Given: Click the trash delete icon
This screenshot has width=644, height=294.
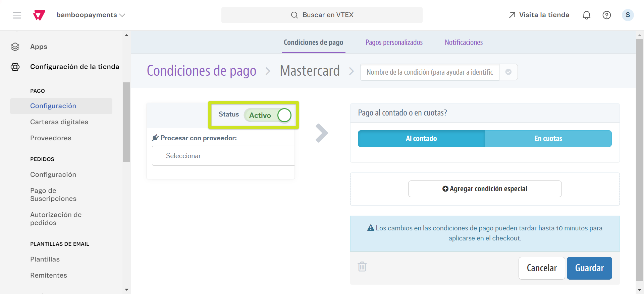Looking at the screenshot, I should tap(362, 267).
